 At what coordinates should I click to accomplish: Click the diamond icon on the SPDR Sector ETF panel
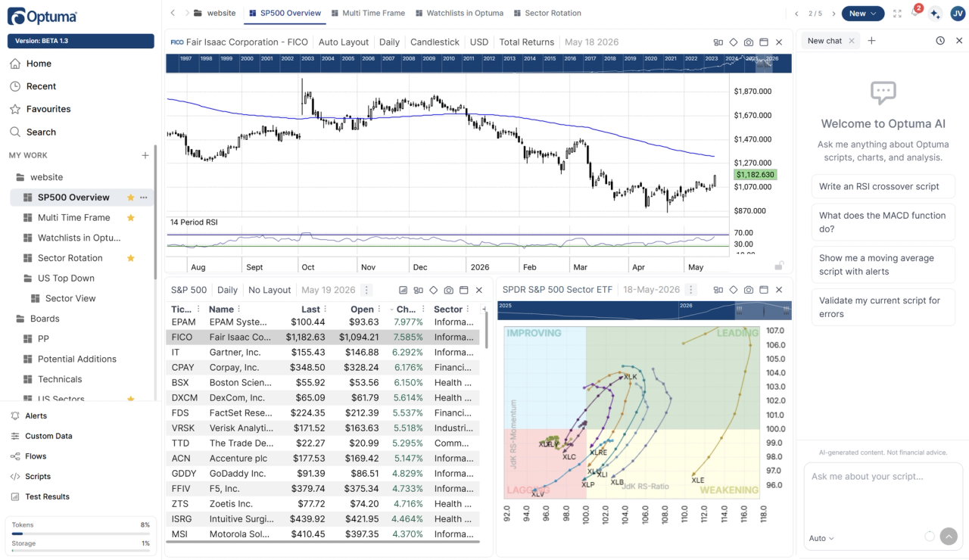(x=733, y=290)
